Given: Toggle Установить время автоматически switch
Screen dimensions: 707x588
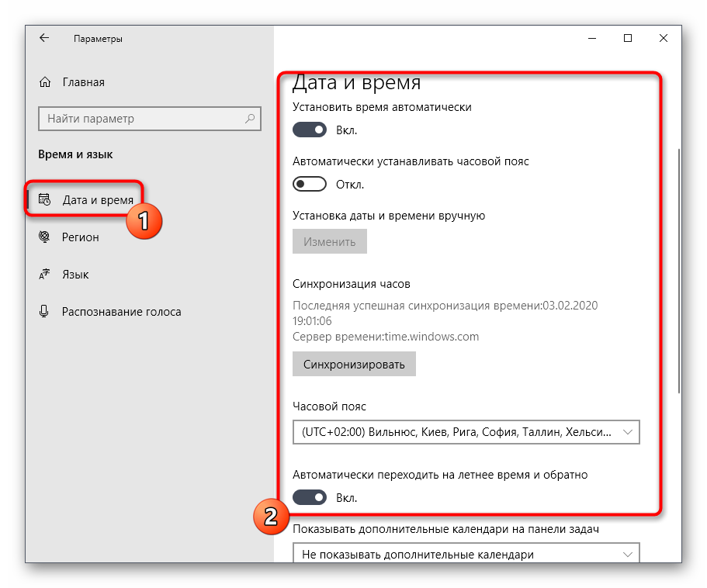Looking at the screenshot, I should [x=310, y=130].
